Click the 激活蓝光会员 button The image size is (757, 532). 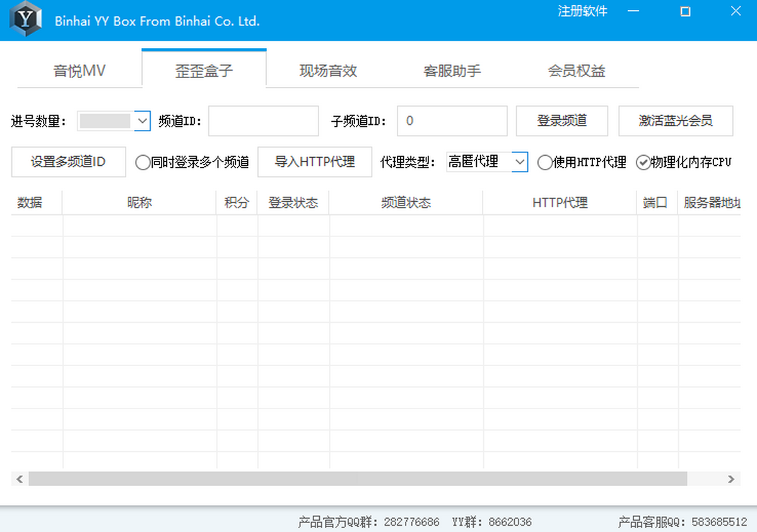(x=676, y=121)
